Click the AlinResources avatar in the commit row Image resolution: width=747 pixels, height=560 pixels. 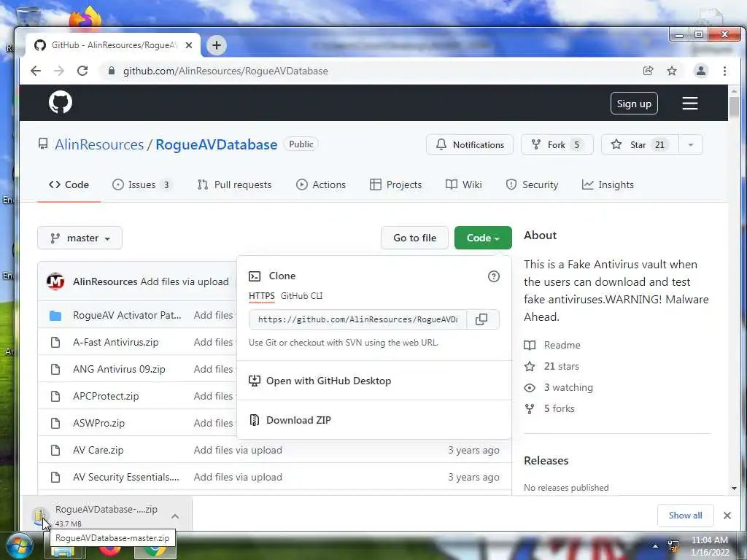click(55, 281)
